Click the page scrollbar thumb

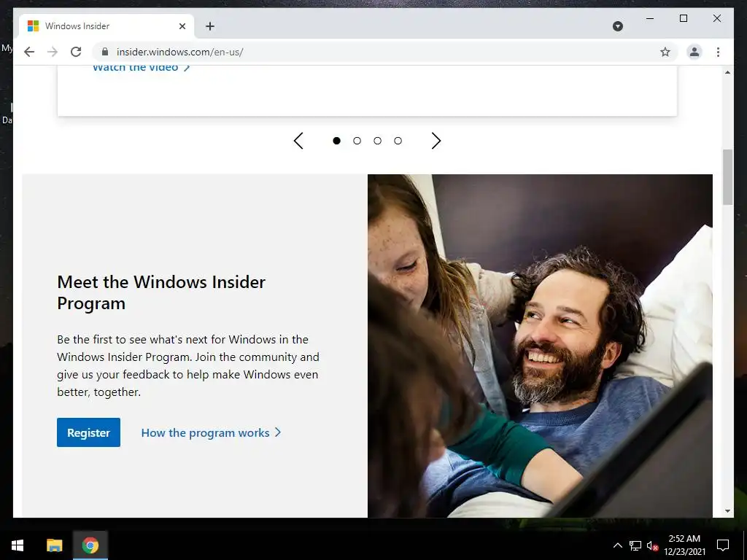(x=727, y=177)
